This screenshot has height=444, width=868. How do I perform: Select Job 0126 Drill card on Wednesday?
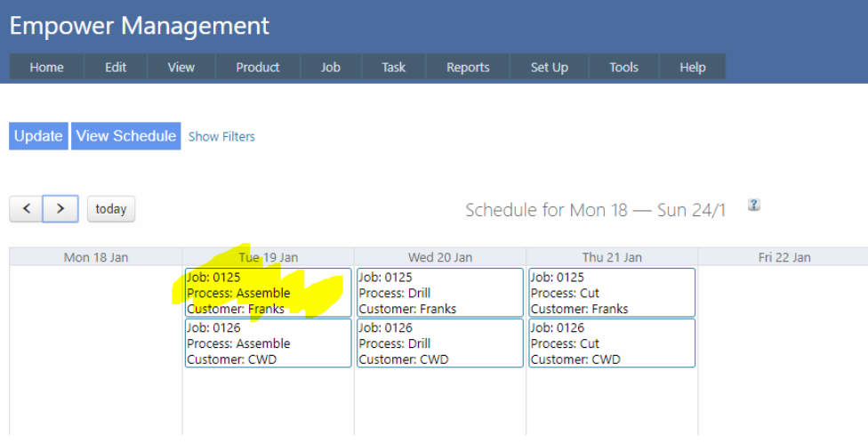(440, 343)
